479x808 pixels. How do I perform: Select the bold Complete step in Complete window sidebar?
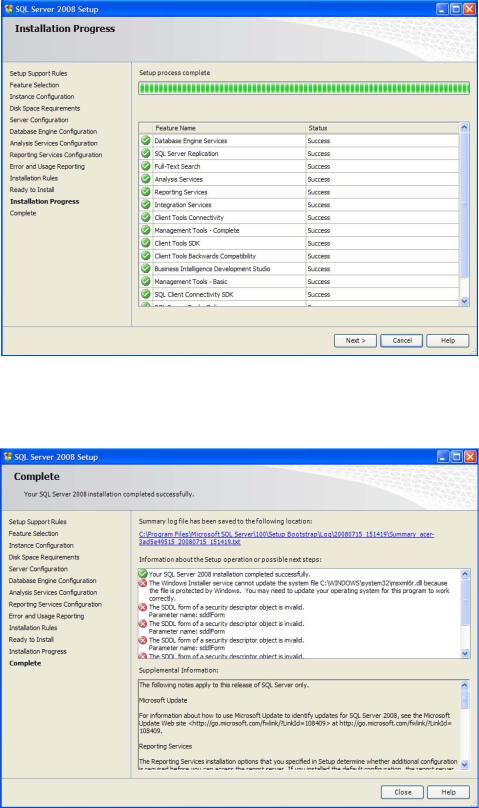pos(25,663)
